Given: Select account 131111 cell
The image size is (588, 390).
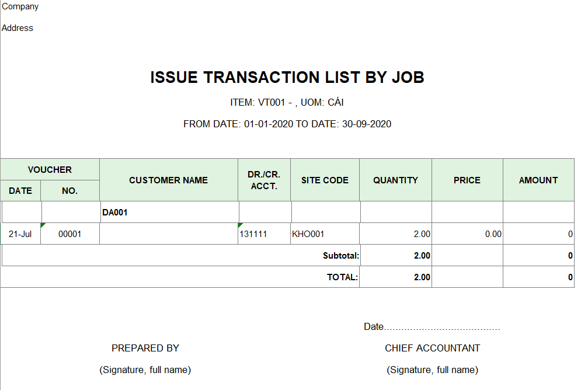Looking at the screenshot, I should [x=265, y=234].
